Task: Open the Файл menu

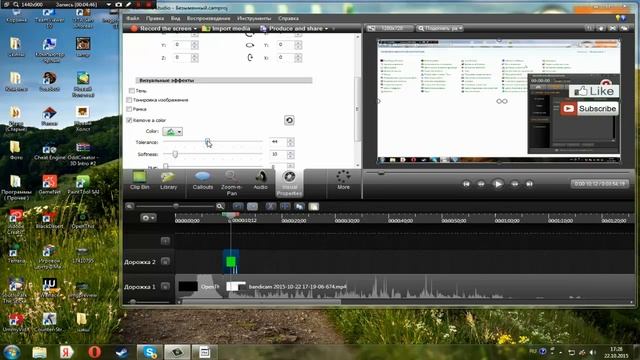Action: [133, 18]
